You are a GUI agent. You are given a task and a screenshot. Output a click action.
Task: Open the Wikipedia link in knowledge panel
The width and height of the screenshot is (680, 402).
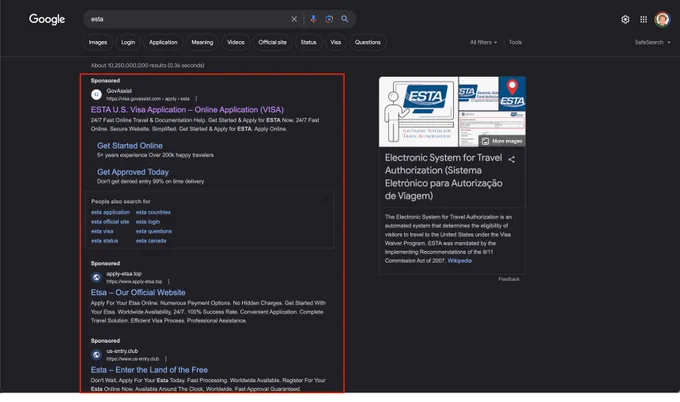(460, 261)
